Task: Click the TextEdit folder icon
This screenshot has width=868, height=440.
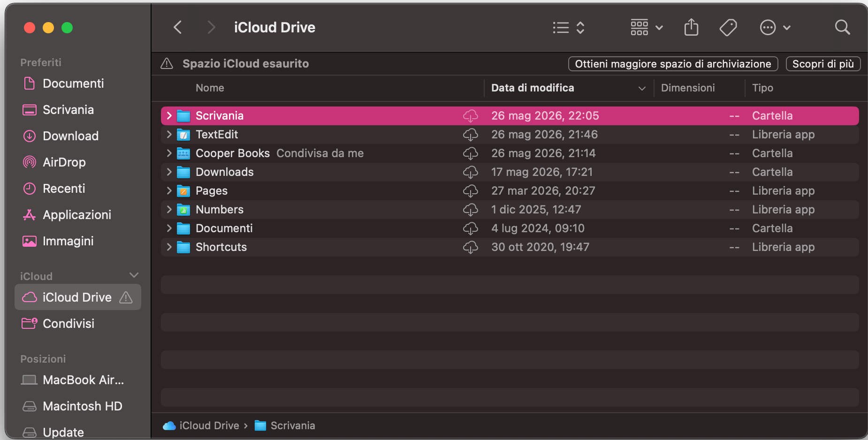Action: pos(183,135)
